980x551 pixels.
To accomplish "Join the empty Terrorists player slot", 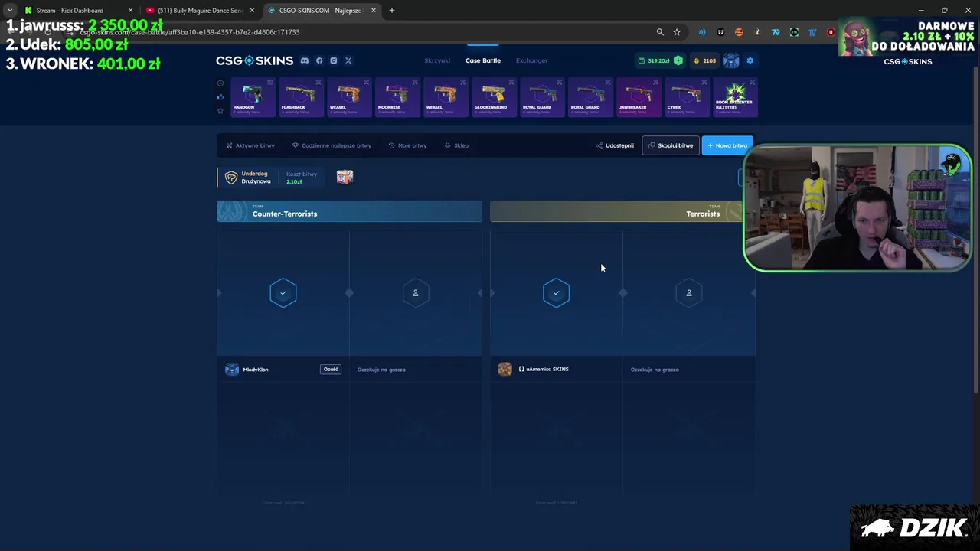I will 689,293.
